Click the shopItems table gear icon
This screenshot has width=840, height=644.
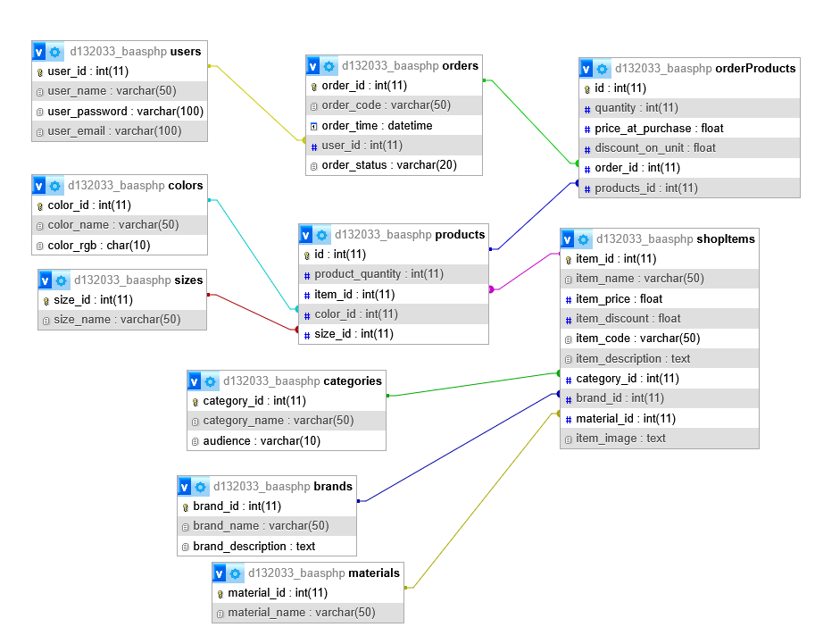point(583,239)
